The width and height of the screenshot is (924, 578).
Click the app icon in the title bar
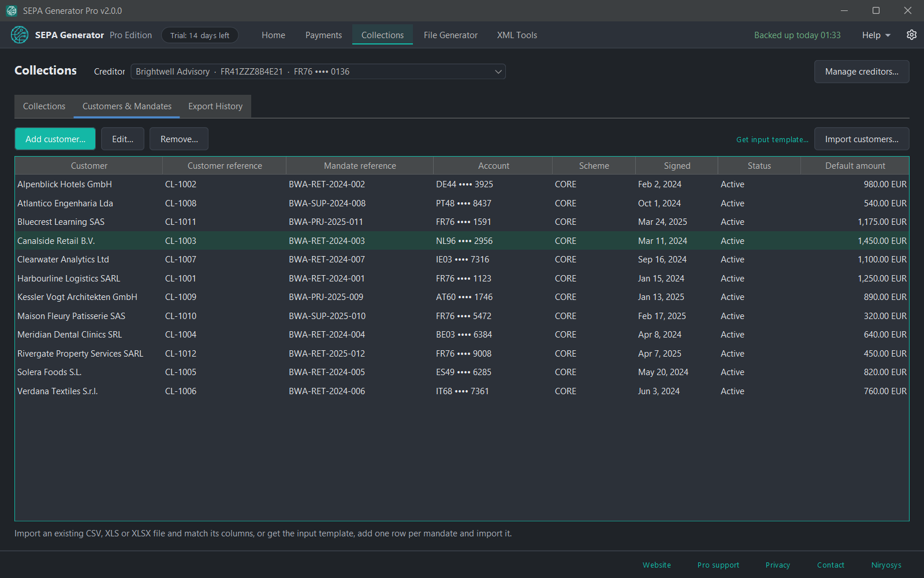12,10
